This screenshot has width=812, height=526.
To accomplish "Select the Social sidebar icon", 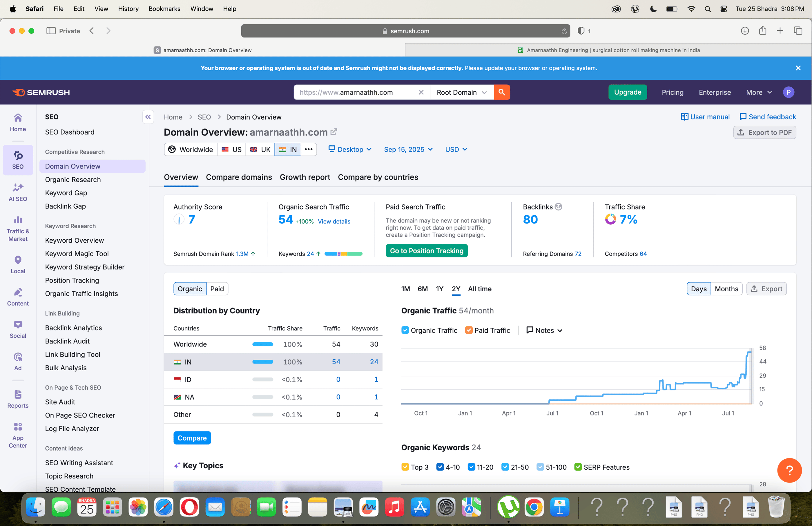I will coord(18,328).
